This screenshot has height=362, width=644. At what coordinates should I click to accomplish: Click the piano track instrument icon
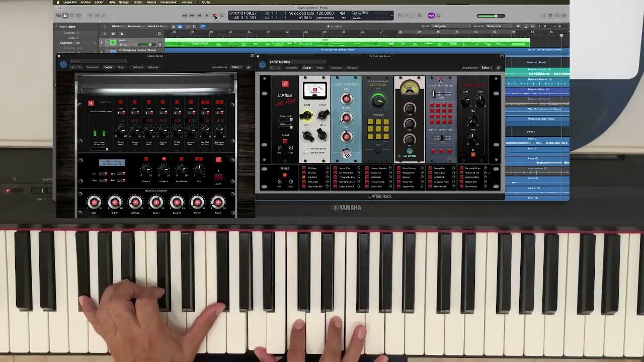click(113, 43)
